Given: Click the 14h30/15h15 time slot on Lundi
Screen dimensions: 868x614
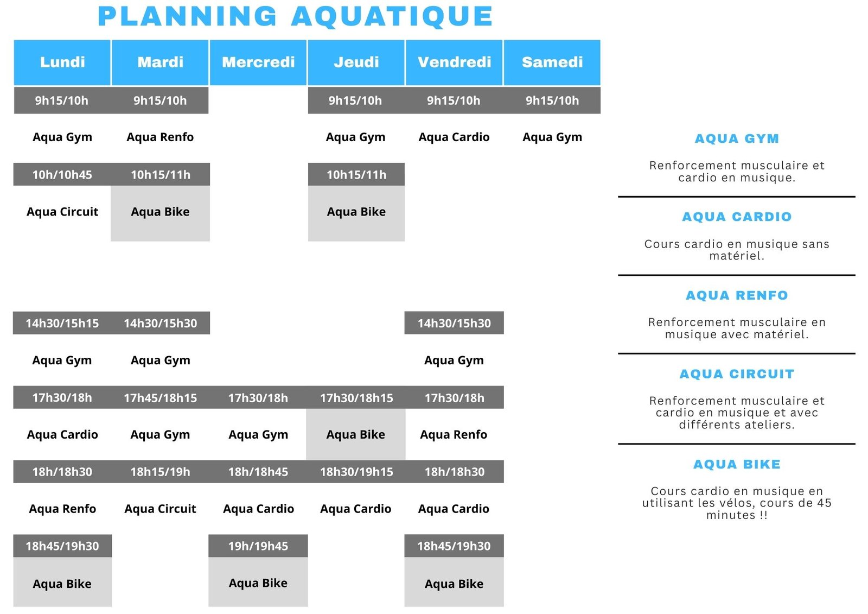Looking at the screenshot, I should pos(62,324).
